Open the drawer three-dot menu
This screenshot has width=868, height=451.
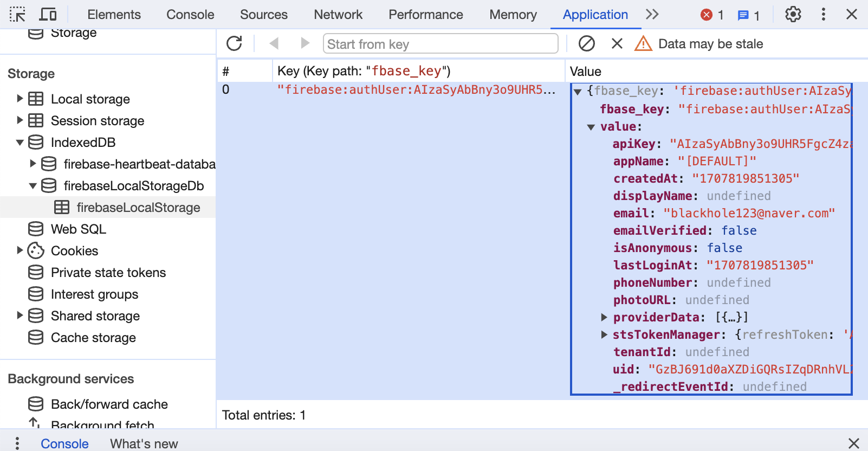point(17,443)
